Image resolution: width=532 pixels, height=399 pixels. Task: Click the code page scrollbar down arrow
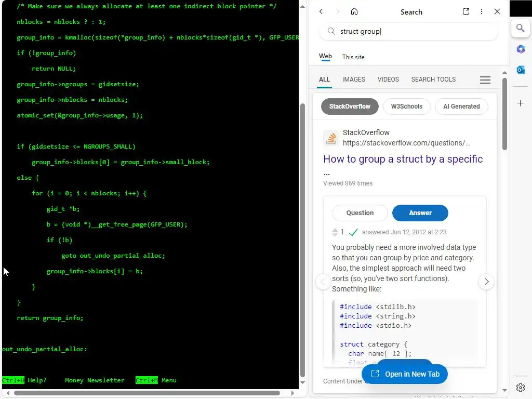(303, 382)
